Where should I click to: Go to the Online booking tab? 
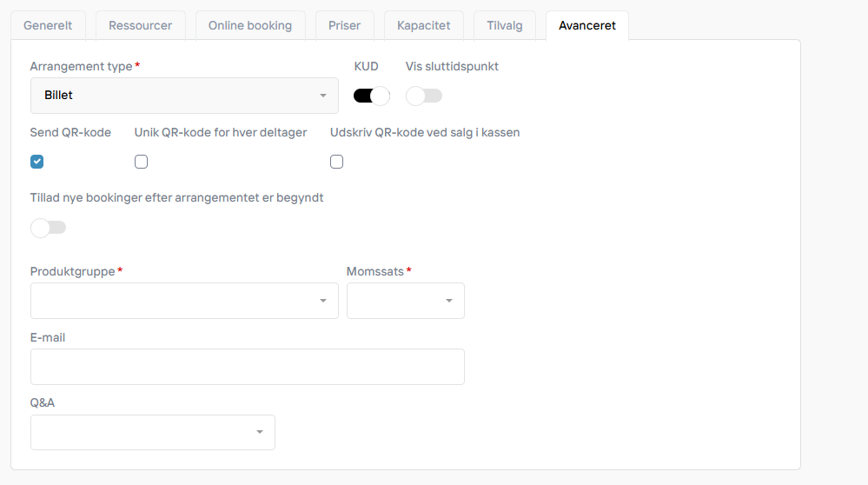coord(250,25)
